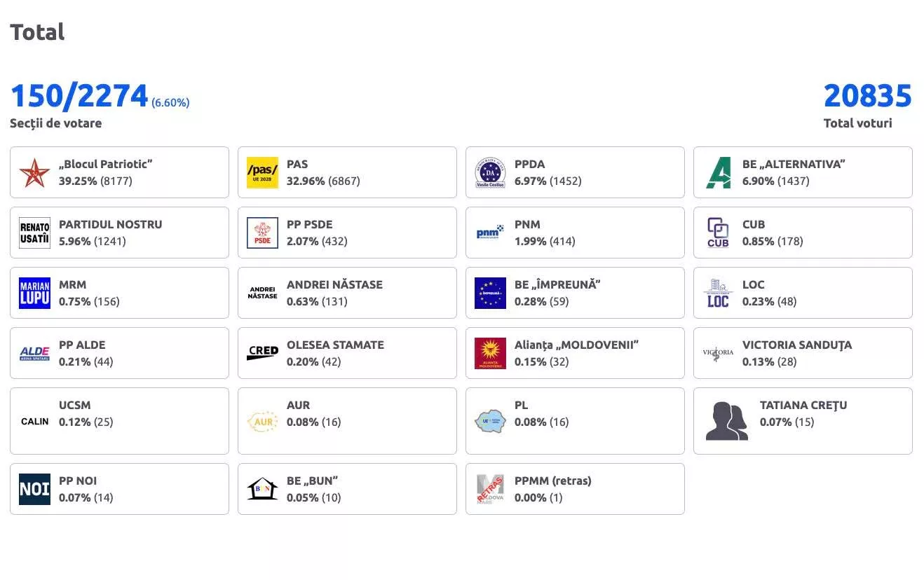Click the PARTIDUL NOSTRU result 5.96% (1241)
The width and height of the screenshot is (924, 580).
(x=93, y=241)
